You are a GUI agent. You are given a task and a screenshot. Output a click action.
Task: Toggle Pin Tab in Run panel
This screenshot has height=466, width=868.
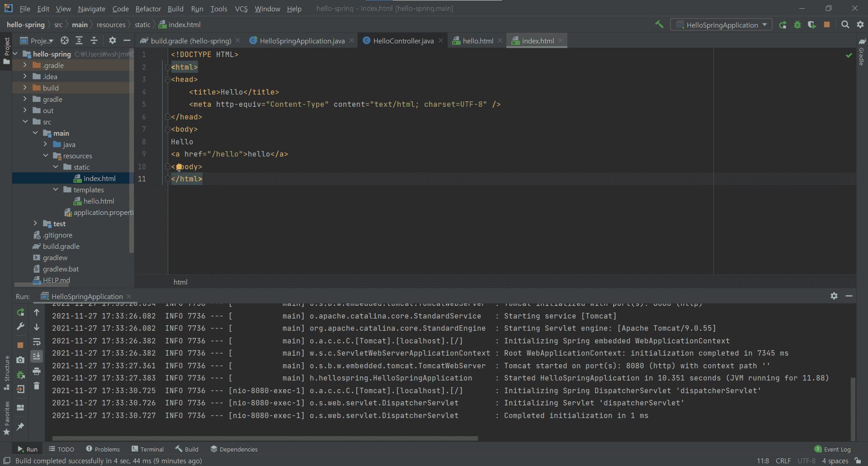20,426
